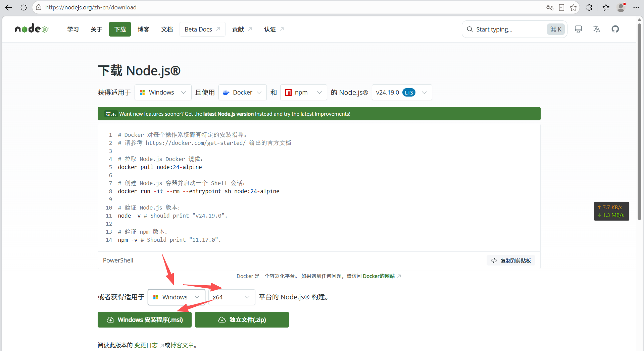Click the address bar URL
The image size is (644, 351).
(x=91, y=7)
